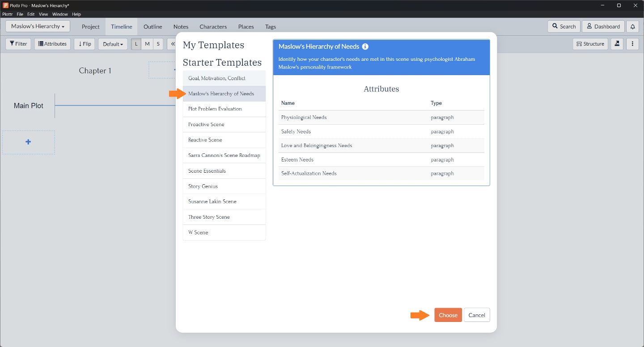
Task: Select Three Story Scene template
Action: click(x=224, y=217)
